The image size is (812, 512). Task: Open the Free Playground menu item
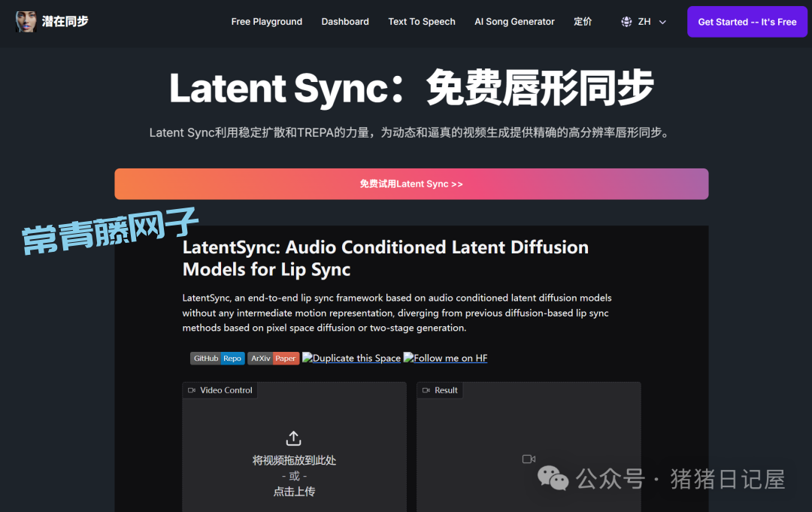coord(267,22)
